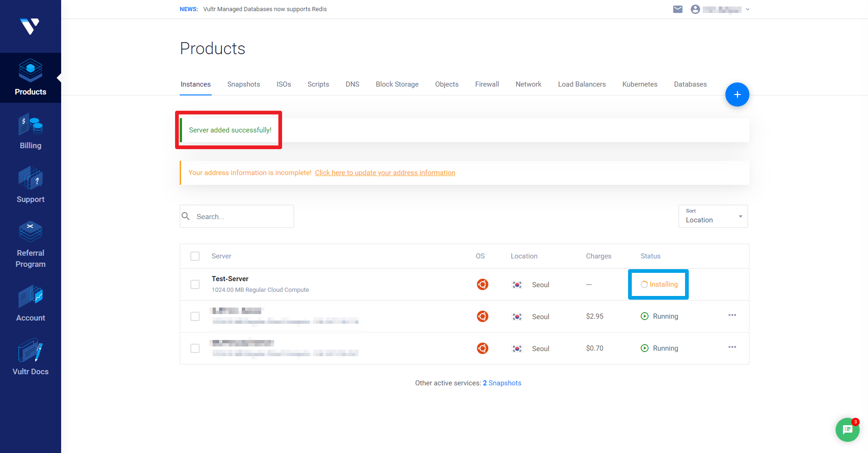The height and width of the screenshot is (453, 868).
Task: Open the live chat bubble
Action: coord(848,430)
